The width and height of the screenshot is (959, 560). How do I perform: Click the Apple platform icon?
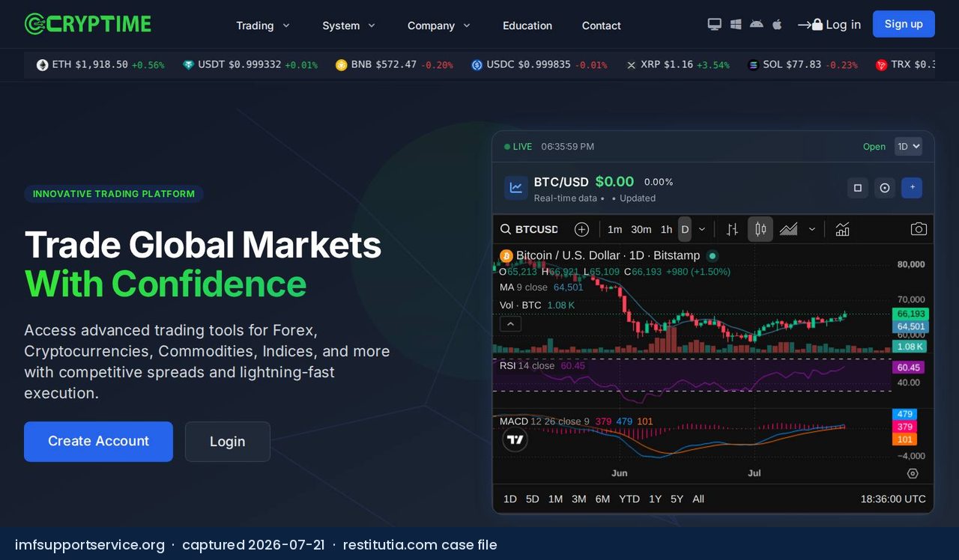(777, 25)
